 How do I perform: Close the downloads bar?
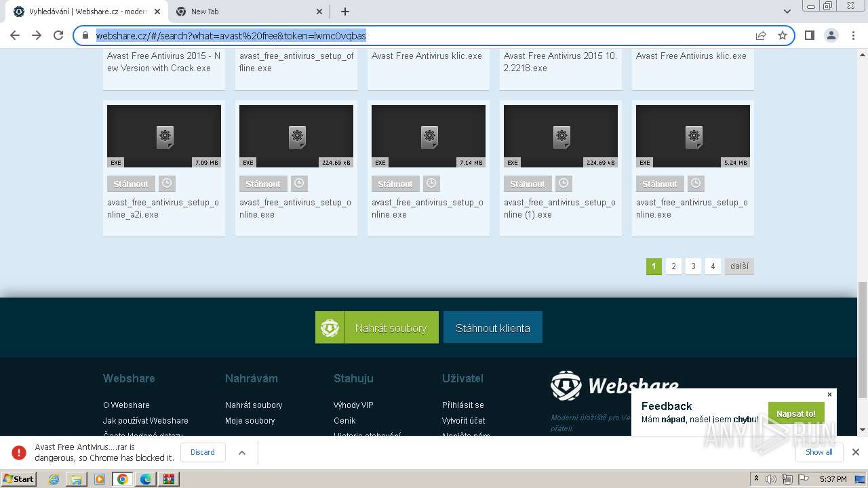[856, 452]
